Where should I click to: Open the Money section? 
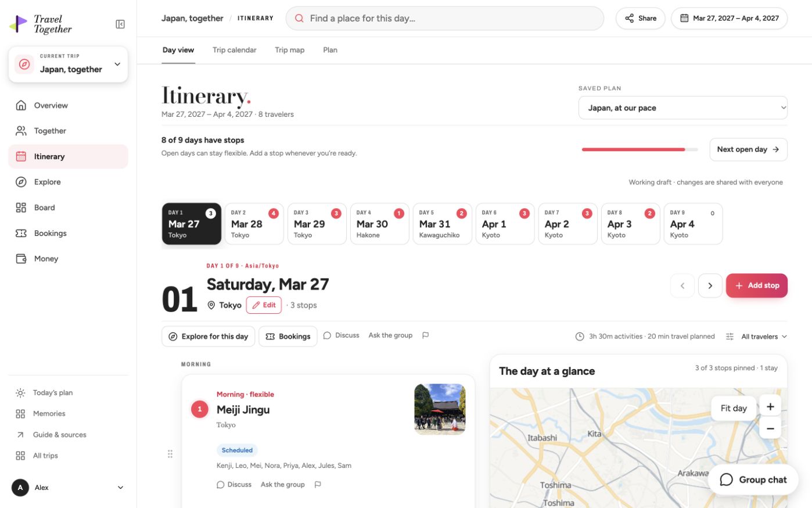(x=69, y=259)
